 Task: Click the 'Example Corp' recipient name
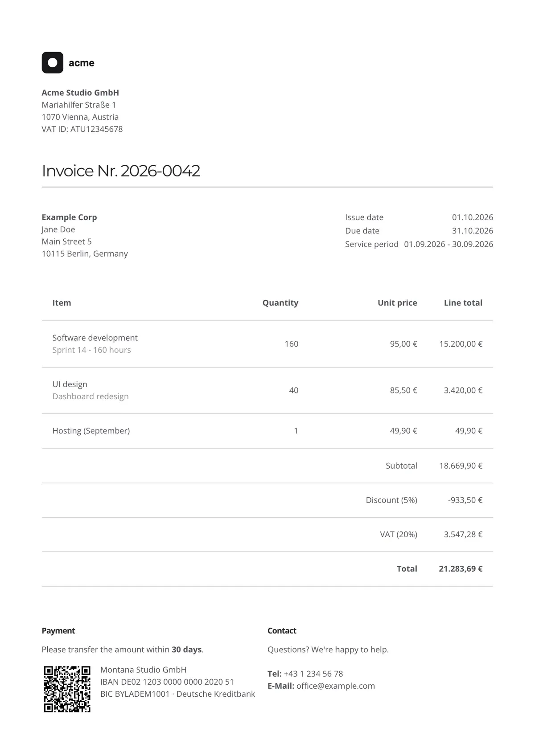[x=69, y=217]
